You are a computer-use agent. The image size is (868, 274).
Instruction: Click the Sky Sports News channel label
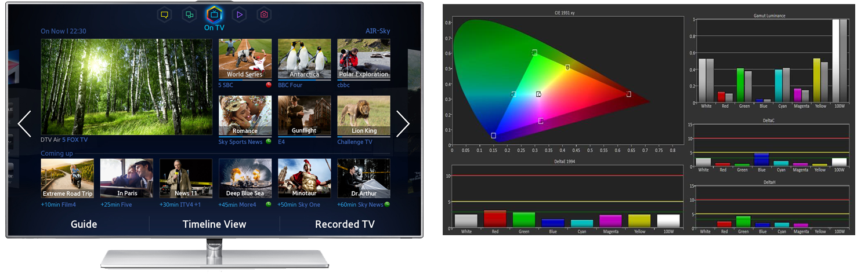tap(240, 142)
